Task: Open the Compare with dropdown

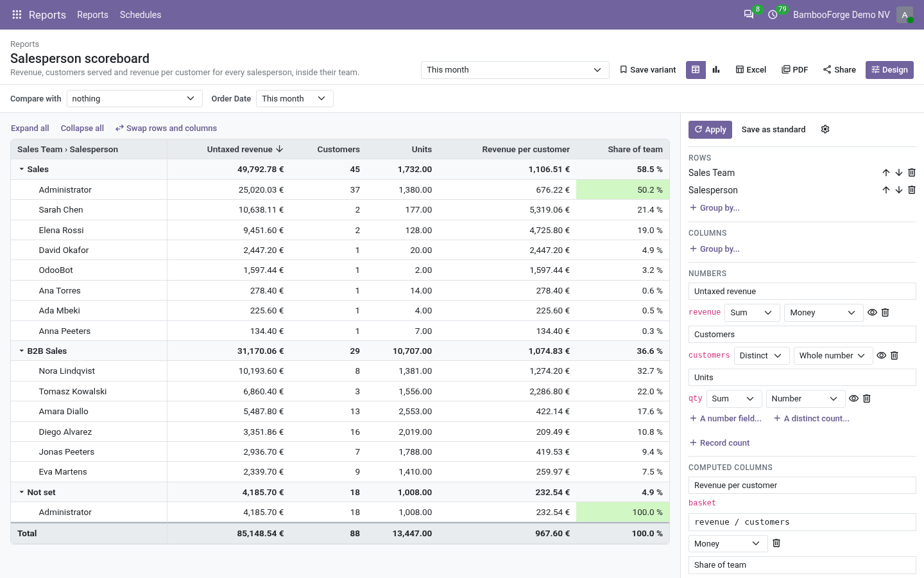Action: coord(134,99)
